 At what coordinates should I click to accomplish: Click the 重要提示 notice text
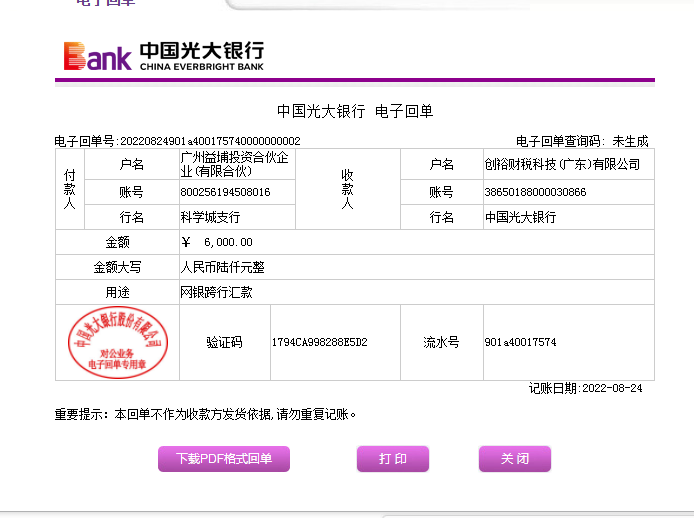[205, 414]
